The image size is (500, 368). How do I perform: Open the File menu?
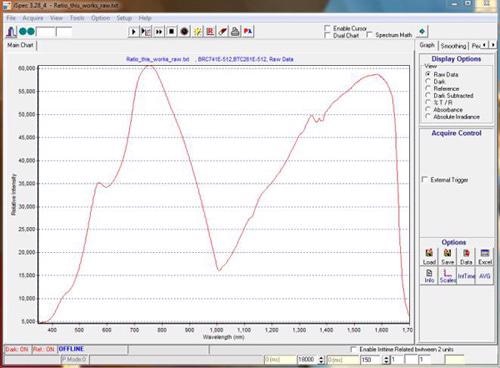tap(11, 18)
